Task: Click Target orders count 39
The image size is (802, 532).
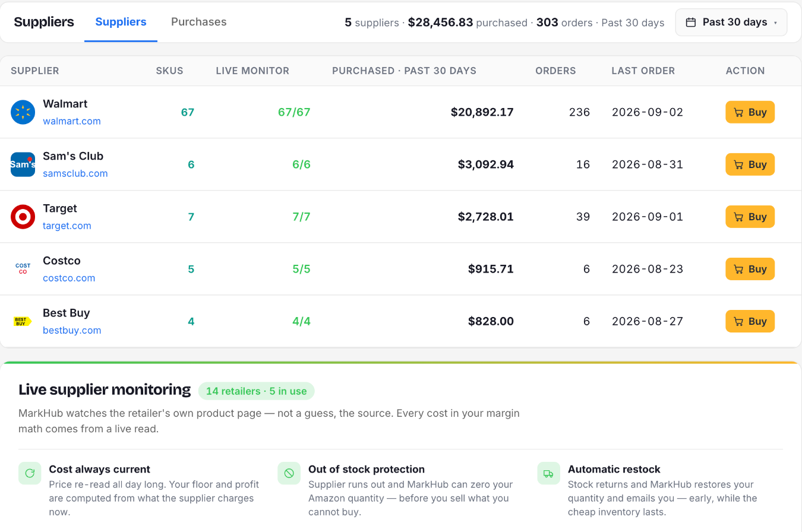Action: (x=583, y=217)
